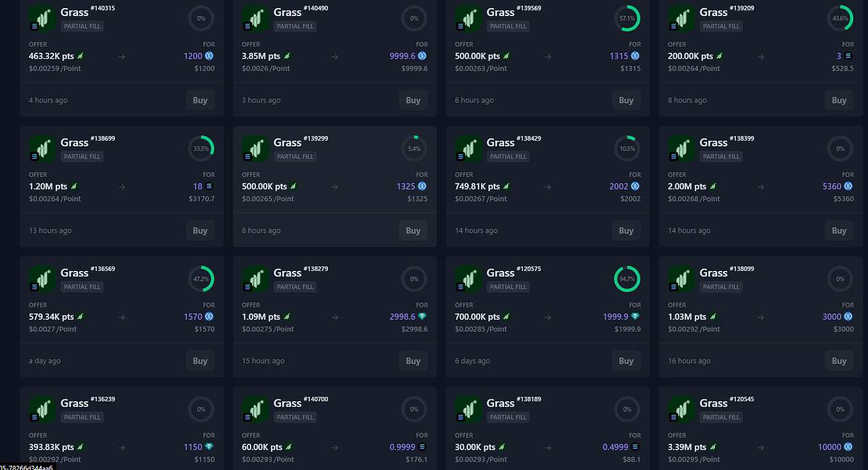
Task: Buy the 463.32K pts offer for 1200
Action: (x=200, y=100)
